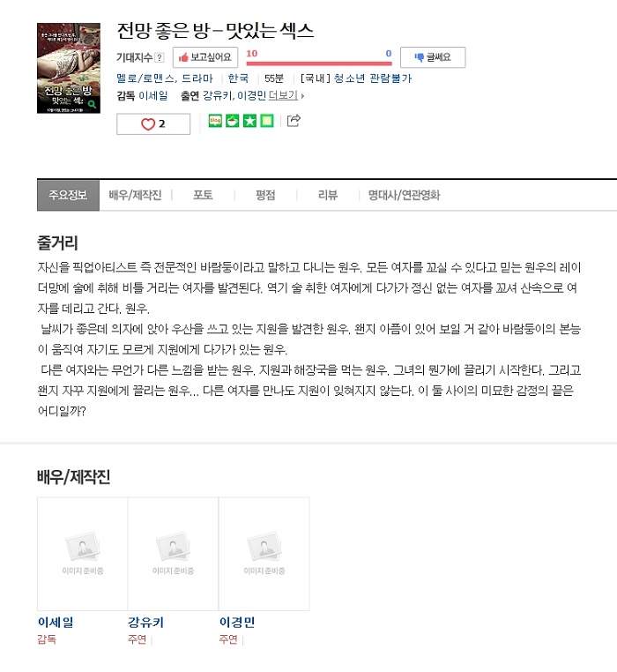Screen dimensions: 617x672
Task: Open the external share arrow icon
Action: [294, 121]
